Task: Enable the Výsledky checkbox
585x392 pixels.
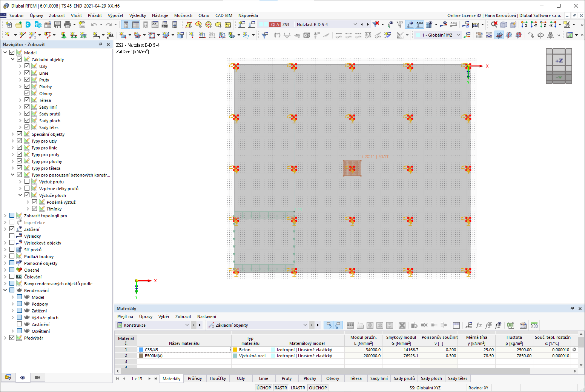Action: pos(12,236)
